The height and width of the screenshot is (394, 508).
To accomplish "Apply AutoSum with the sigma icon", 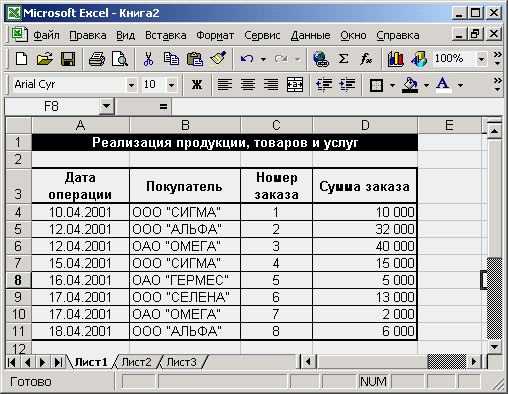I will pyautogui.click(x=343, y=59).
